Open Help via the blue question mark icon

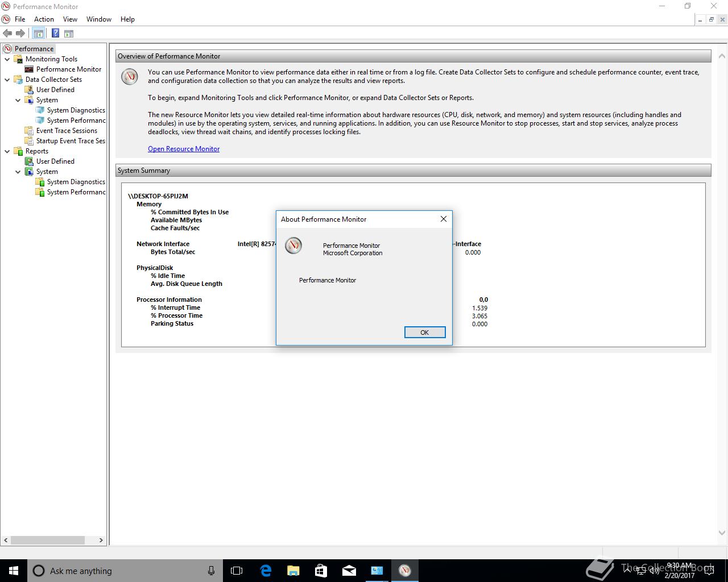click(x=55, y=34)
